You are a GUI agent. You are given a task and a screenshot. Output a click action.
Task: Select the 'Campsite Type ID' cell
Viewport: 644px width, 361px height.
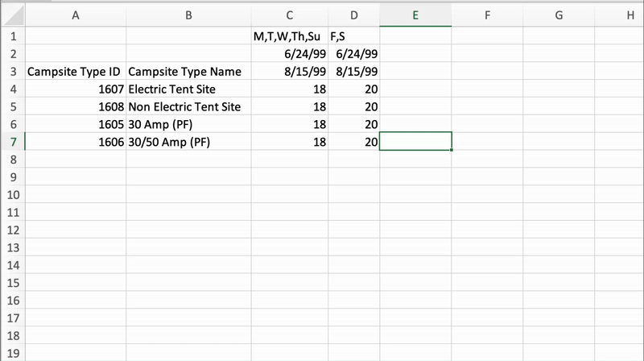[x=76, y=72]
